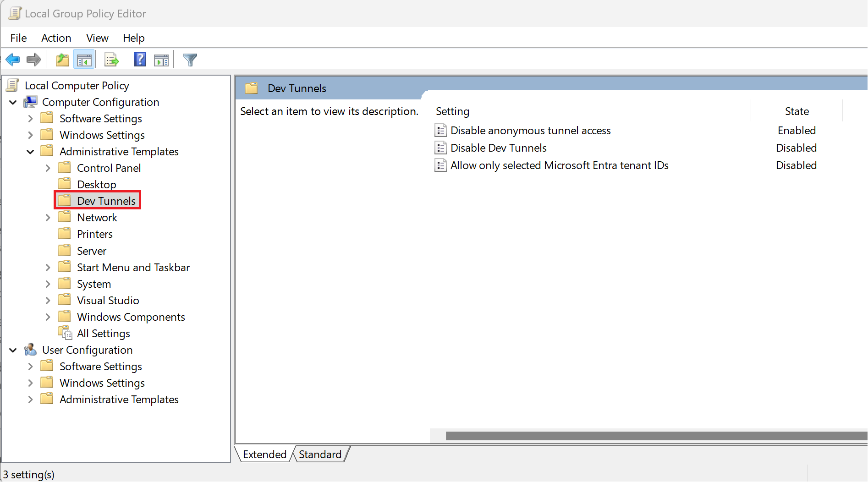
Task: Expand the Start Menu and Taskbar folder
Action: point(48,267)
